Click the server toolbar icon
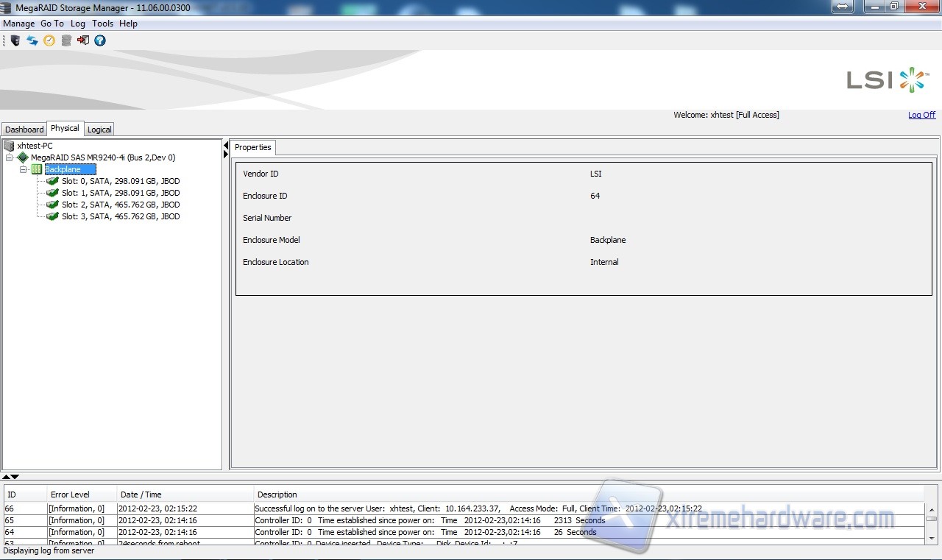The image size is (942, 560). tap(15, 40)
